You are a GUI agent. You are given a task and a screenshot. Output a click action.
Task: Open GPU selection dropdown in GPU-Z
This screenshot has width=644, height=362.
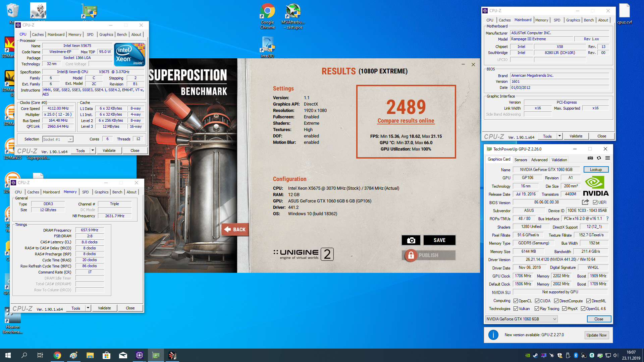[522, 319]
